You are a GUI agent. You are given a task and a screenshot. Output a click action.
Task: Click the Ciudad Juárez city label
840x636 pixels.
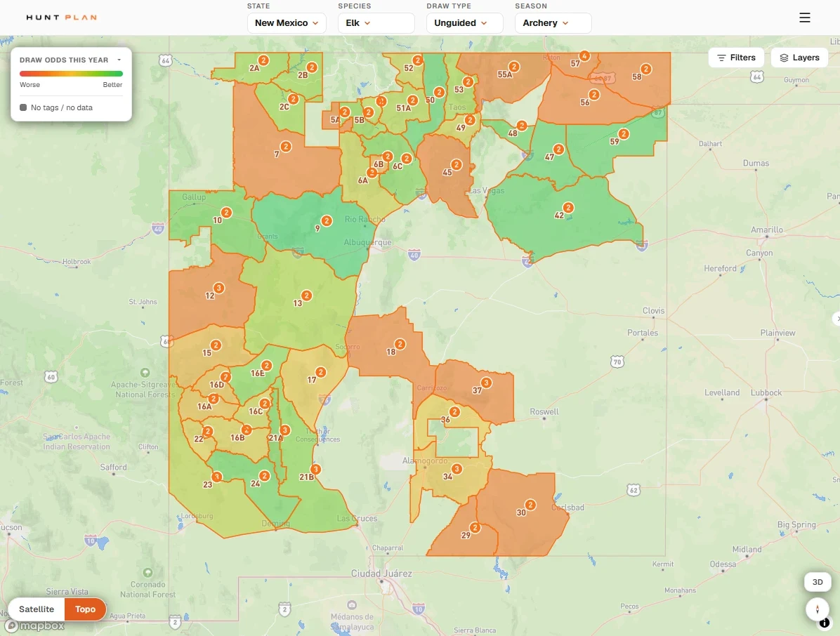tap(381, 574)
